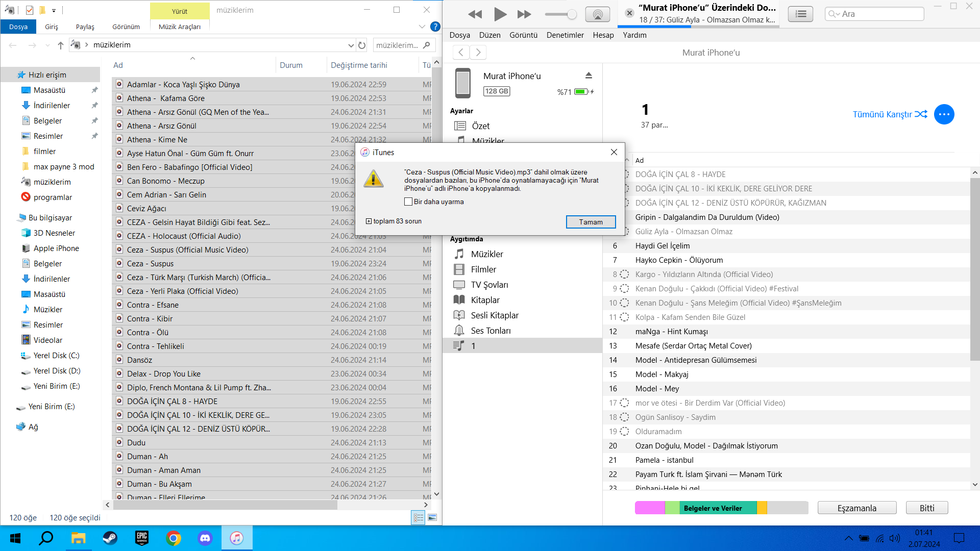Open the Denetimler menu
Screen dimensions: 980x551
pyautogui.click(x=565, y=35)
